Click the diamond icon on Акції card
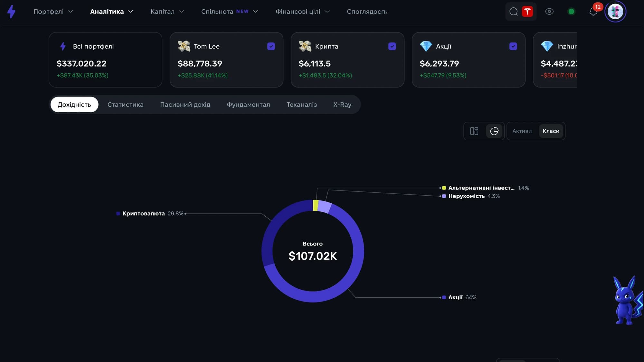This screenshot has height=362, width=644. coord(426,46)
